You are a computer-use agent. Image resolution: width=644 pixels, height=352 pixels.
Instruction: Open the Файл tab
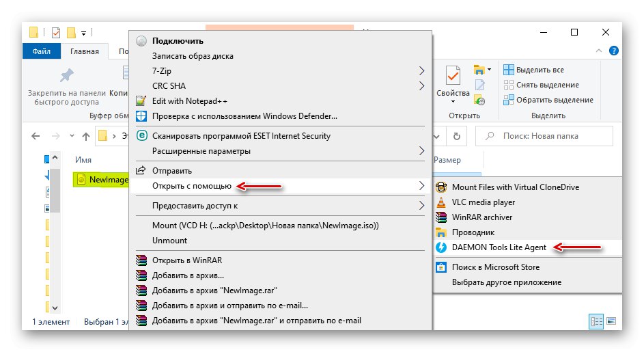[42, 51]
